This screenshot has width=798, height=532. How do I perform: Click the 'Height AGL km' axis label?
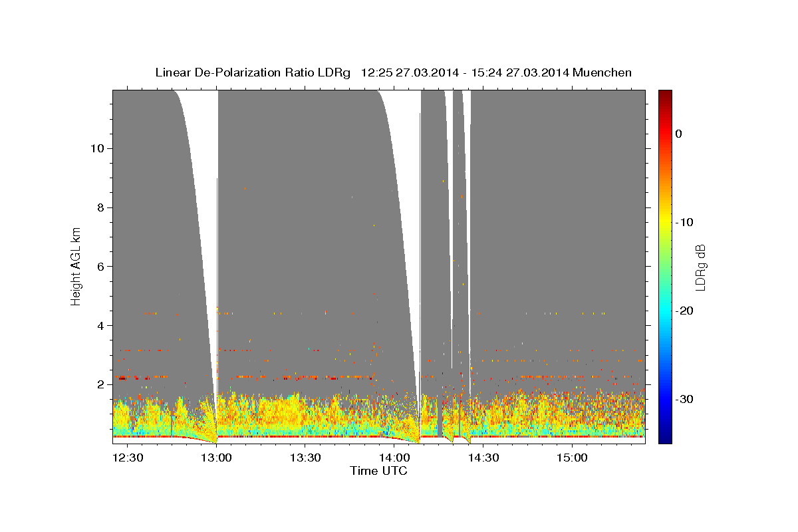click(x=76, y=266)
